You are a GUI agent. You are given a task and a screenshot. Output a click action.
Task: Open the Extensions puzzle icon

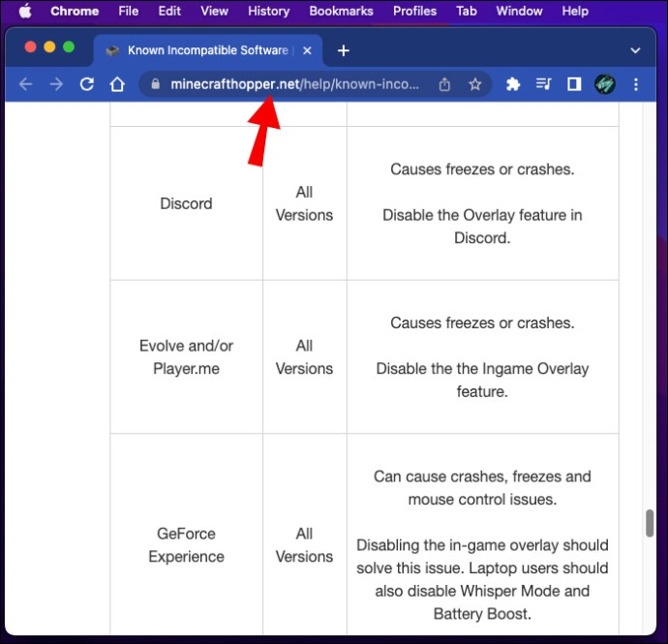tap(513, 84)
